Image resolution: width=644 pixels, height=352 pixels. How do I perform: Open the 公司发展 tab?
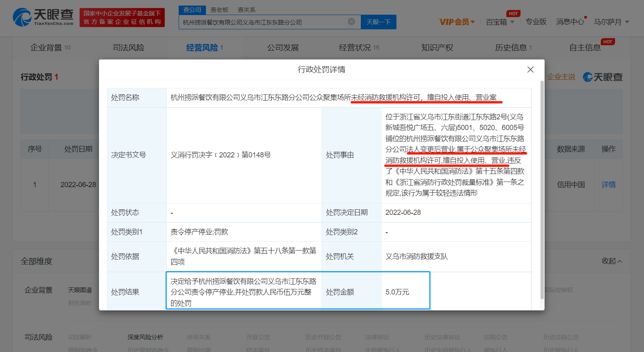283,48
